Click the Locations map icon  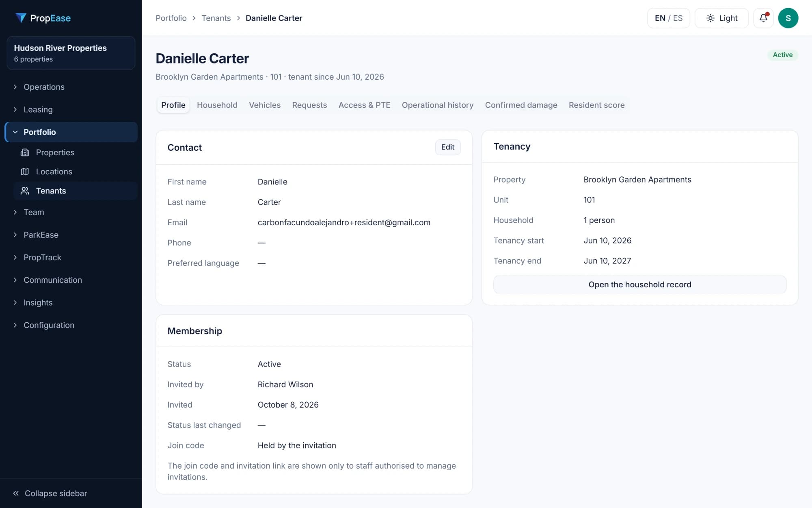[x=25, y=172]
